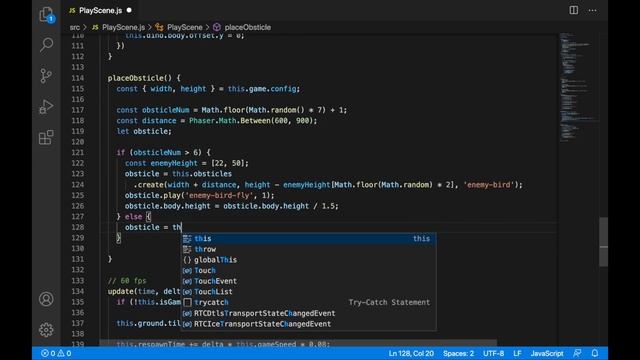The height and width of the screenshot is (360, 640).
Task: Click the notifications bell in status bar
Action: tap(595, 353)
